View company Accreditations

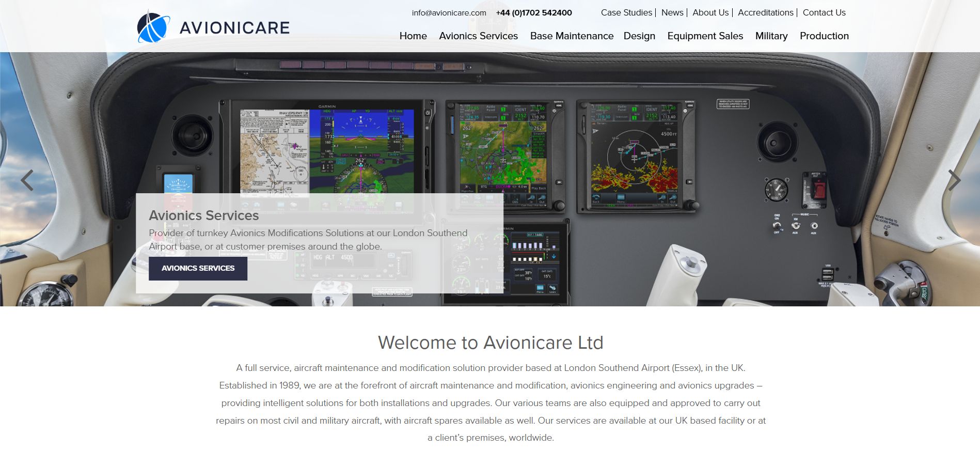[765, 12]
